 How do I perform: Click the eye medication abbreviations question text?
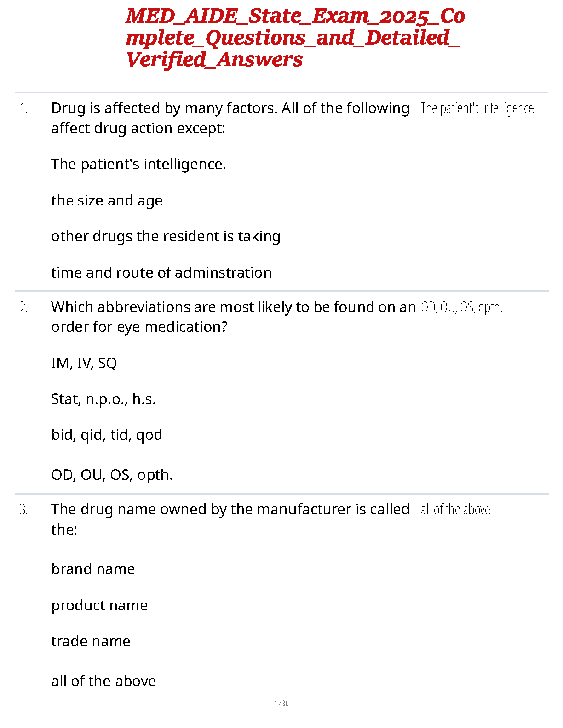coord(233,317)
